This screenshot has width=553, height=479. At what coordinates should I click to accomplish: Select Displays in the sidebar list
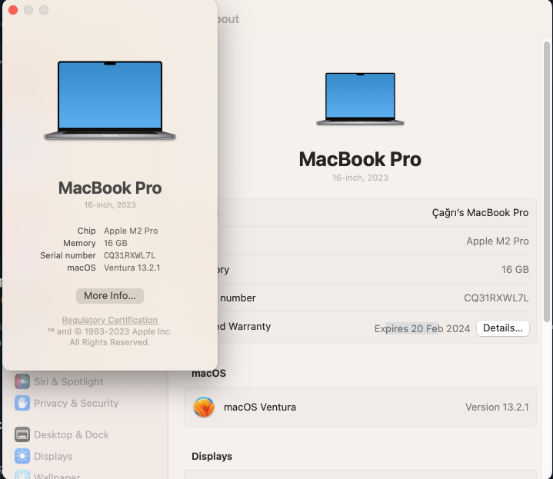53,456
